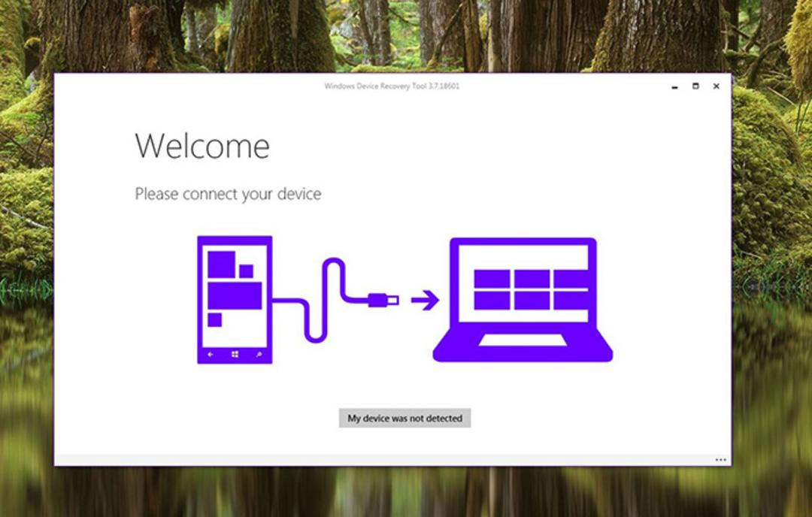Click the Windows logo on the phone illustration
The height and width of the screenshot is (517, 812).
[235, 355]
